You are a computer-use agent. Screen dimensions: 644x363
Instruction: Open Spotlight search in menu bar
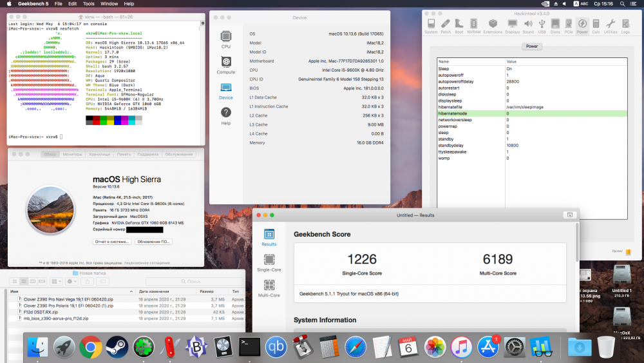623,4
